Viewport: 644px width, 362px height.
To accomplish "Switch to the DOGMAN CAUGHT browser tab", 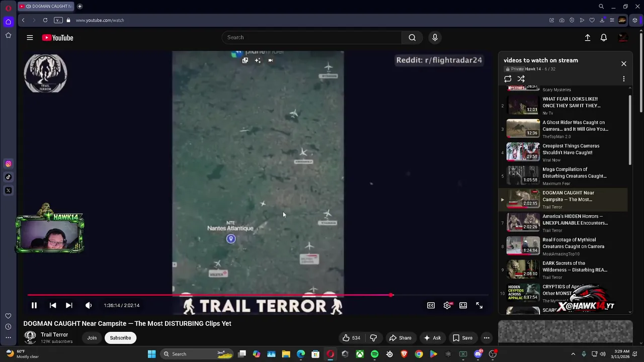I will [46, 7].
